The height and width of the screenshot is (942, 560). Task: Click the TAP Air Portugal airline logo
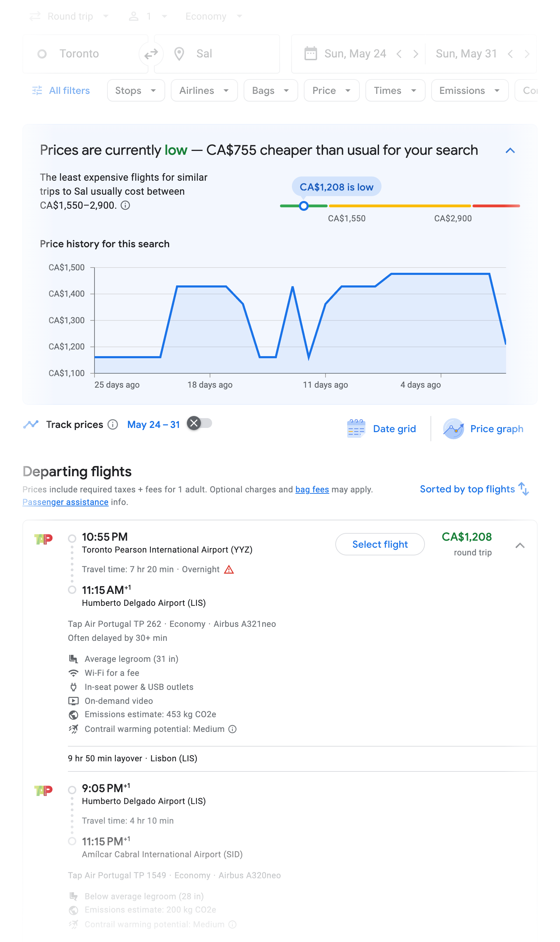tap(44, 539)
